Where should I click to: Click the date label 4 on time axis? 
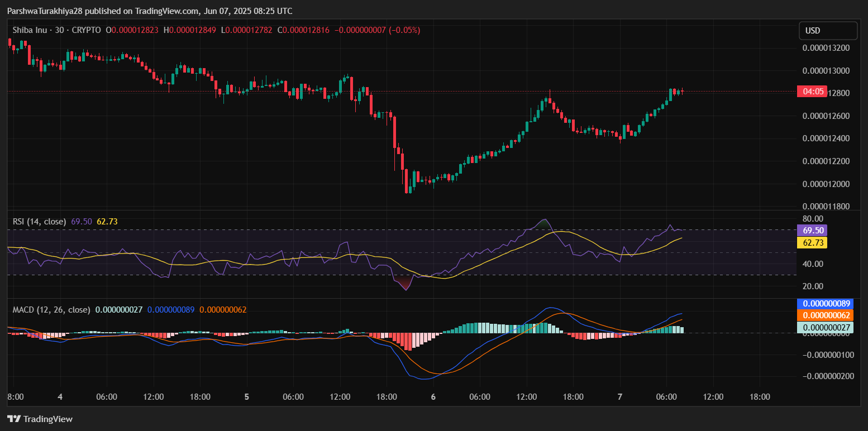coord(60,397)
